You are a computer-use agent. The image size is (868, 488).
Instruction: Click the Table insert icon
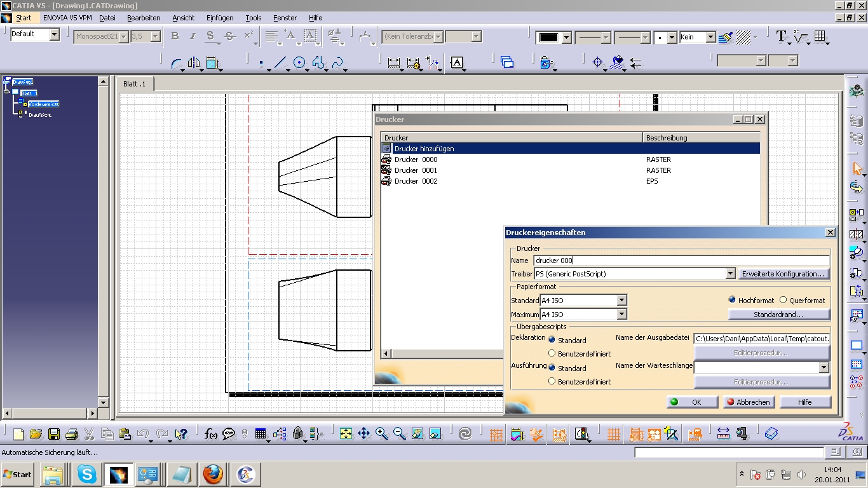coord(820,36)
